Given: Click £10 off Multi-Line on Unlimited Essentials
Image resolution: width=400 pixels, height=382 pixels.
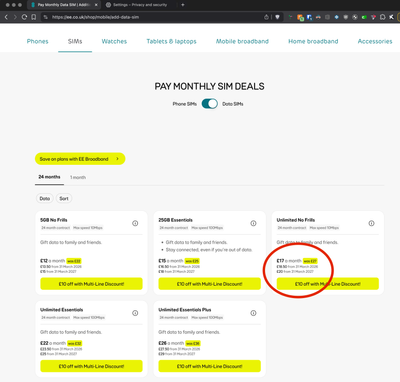Looking at the screenshot, I should (91, 366).
